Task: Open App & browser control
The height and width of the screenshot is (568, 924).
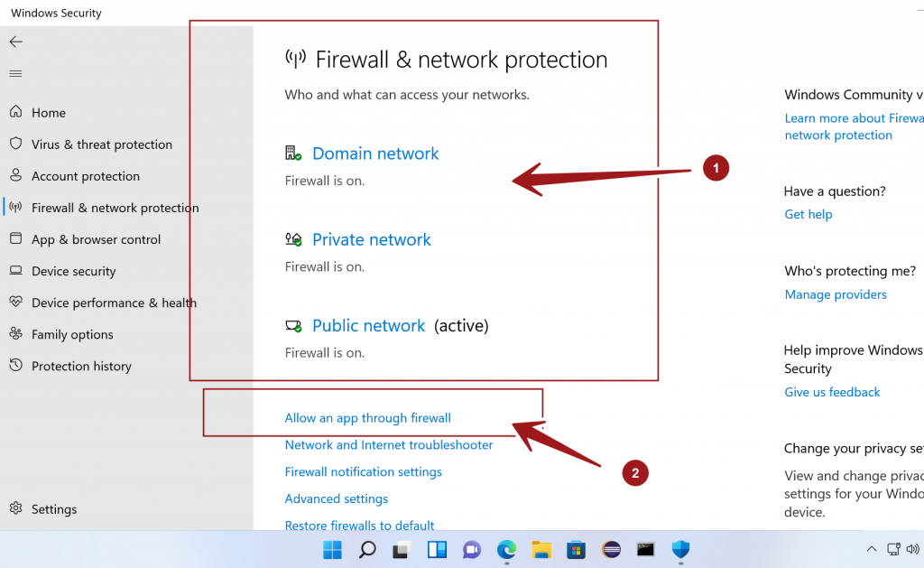Action: click(x=95, y=238)
